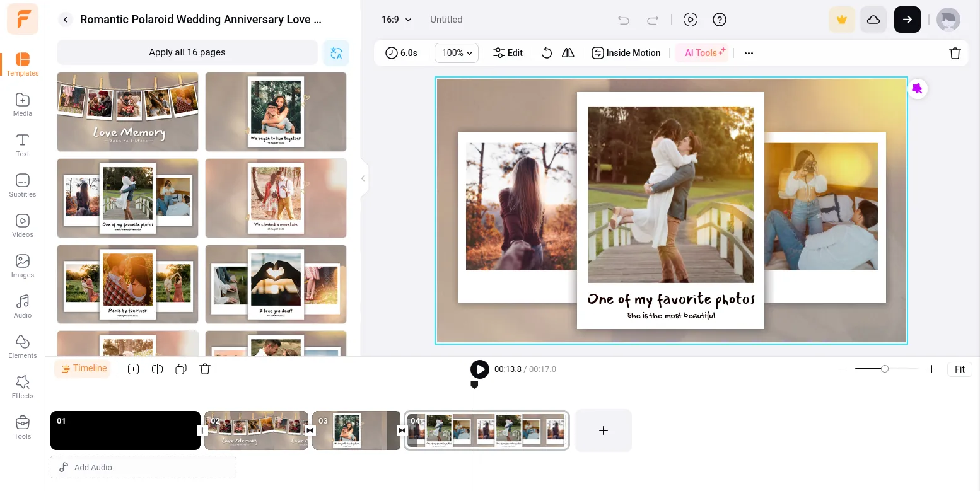
Task: Toggle the Timeline view button
Action: click(x=83, y=369)
